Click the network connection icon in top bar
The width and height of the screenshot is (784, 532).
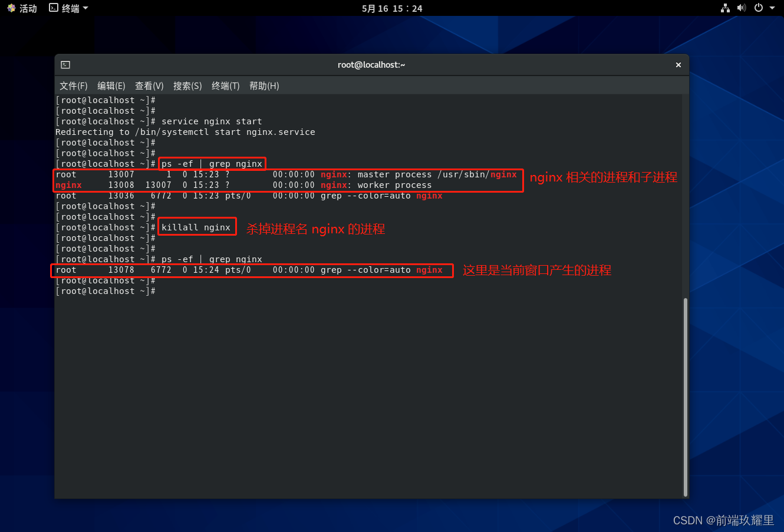(726, 8)
